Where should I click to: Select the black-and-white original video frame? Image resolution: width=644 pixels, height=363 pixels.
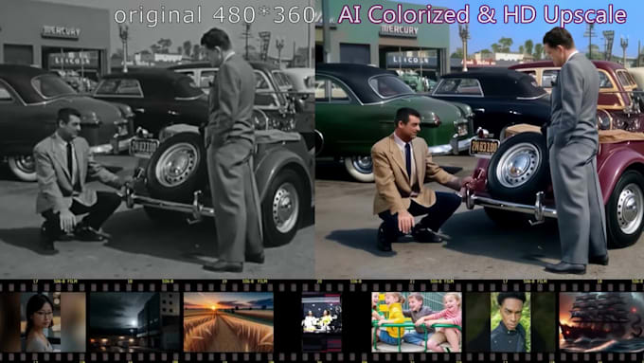pyautogui.click(x=157, y=139)
